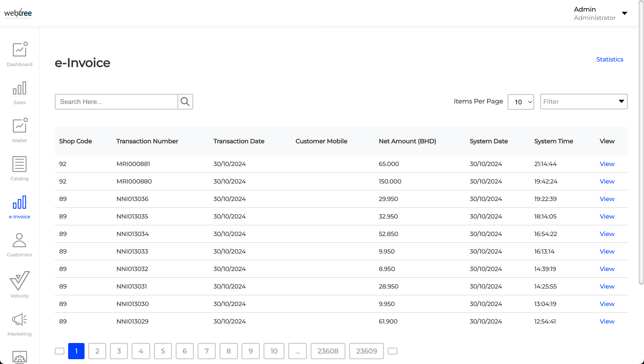The width and height of the screenshot is (644, 364).
Task: Select transaction number NNI013029 text
Action: click(132, 322)
